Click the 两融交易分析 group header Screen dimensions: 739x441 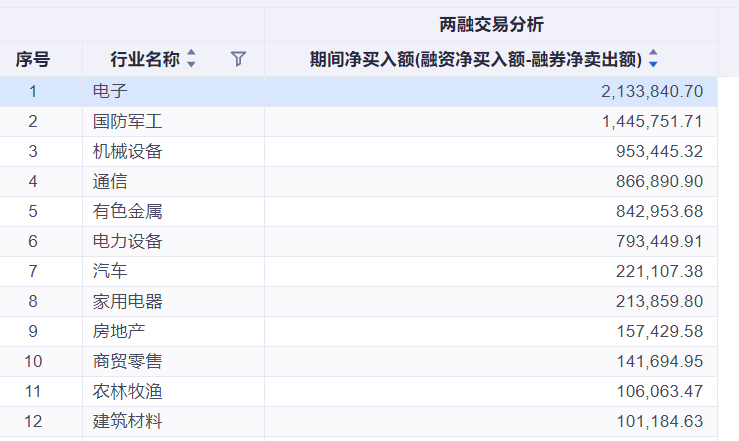[x=491, y=24]
